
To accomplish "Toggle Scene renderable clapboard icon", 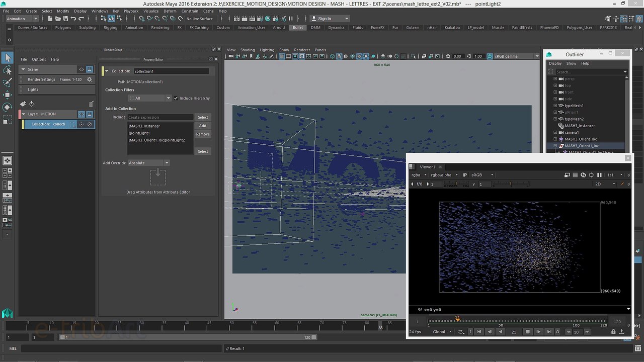I will tap(90, 69).
